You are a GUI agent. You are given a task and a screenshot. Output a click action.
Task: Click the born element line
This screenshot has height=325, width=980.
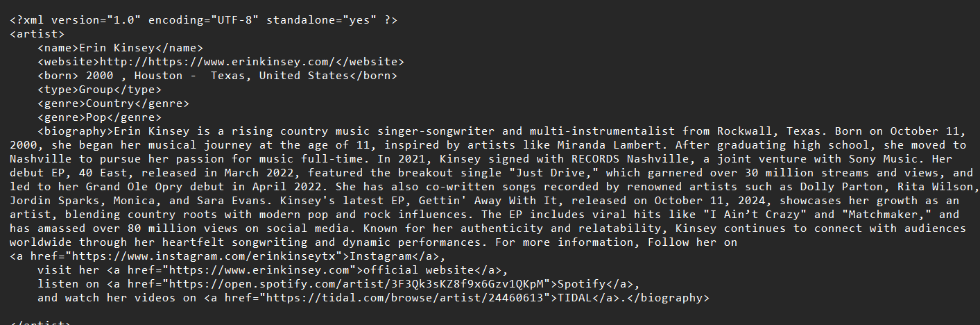tap(218, 76)
